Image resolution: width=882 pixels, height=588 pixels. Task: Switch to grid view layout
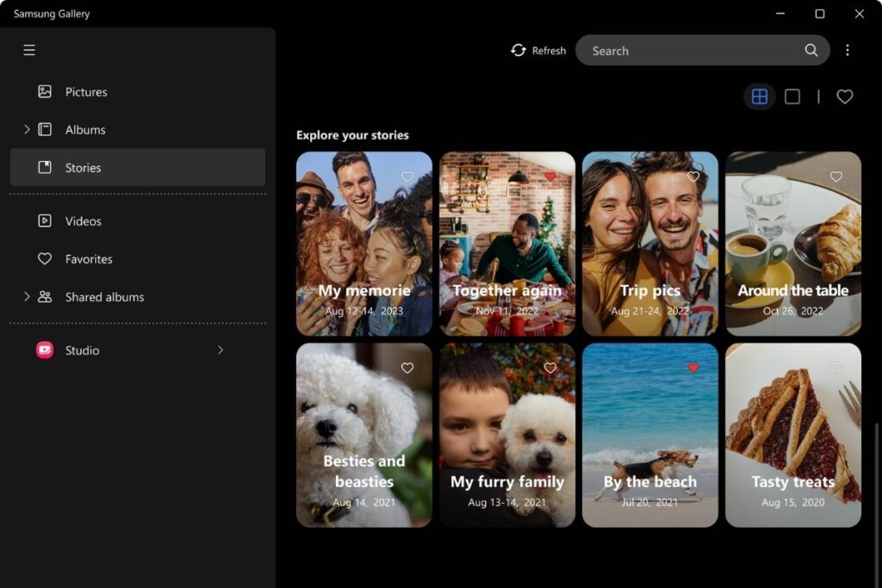point(760,96)
